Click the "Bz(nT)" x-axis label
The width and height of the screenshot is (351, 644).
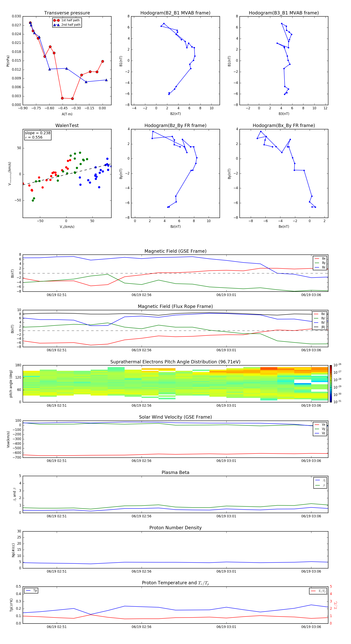tap(175, 227)
